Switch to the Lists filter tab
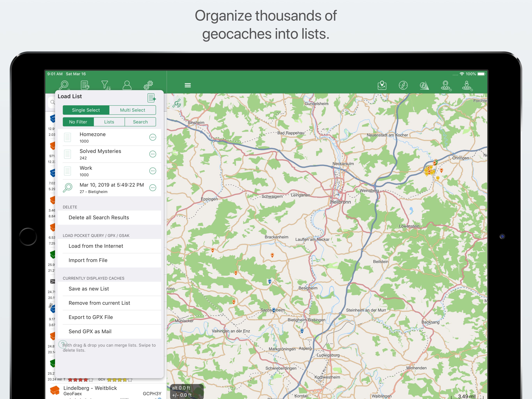This screenshot has width=532, height=399. (x=109, y=122)
